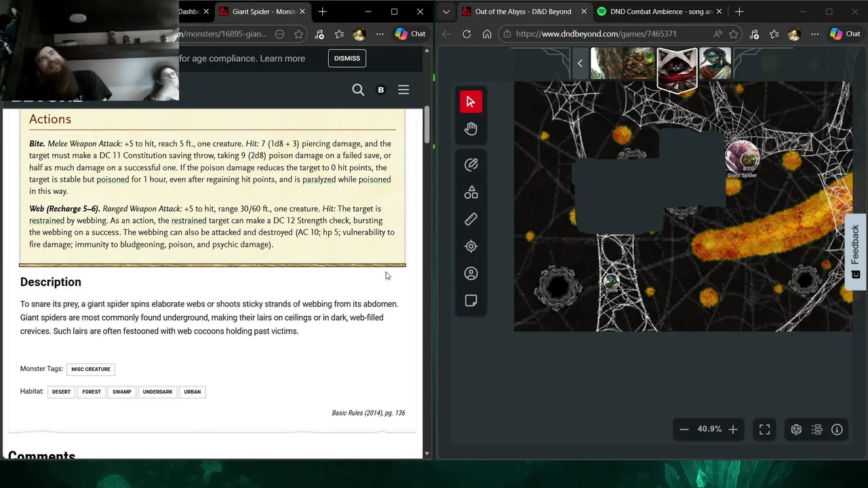868x488 pixels.
Task: Open new tab in Giant Spider window
Action: pyautogui.click(x=323, y=12)
